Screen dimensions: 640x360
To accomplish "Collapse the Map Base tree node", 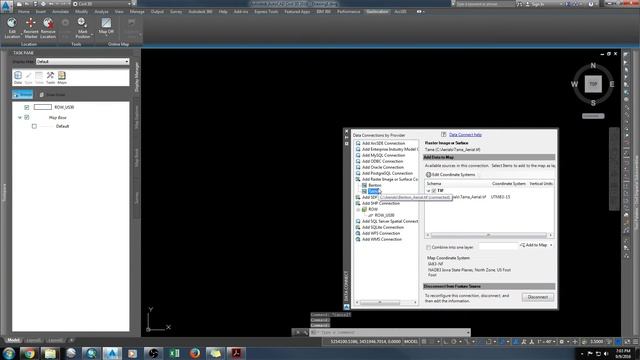I will click(20, 118).
